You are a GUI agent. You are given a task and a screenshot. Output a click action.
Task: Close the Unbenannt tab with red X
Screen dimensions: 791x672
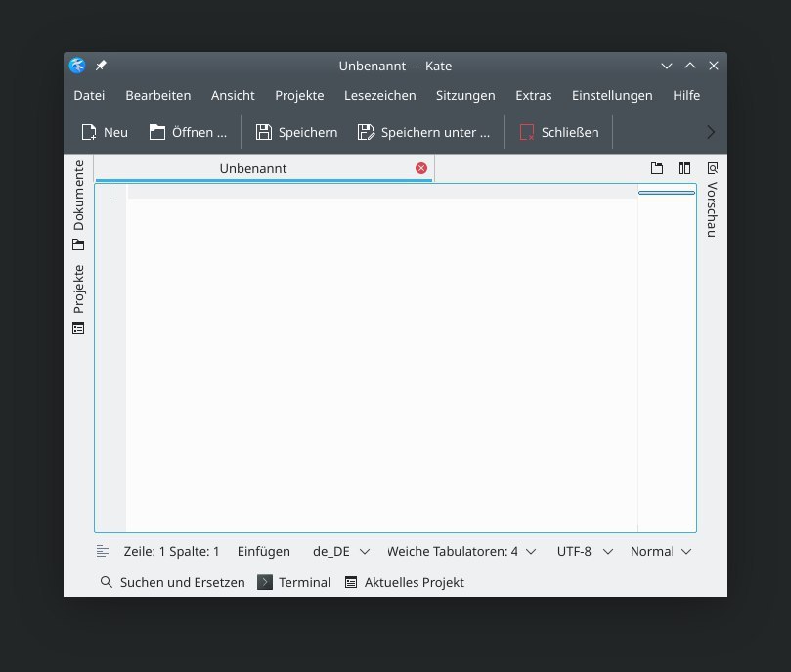point(421,168)
